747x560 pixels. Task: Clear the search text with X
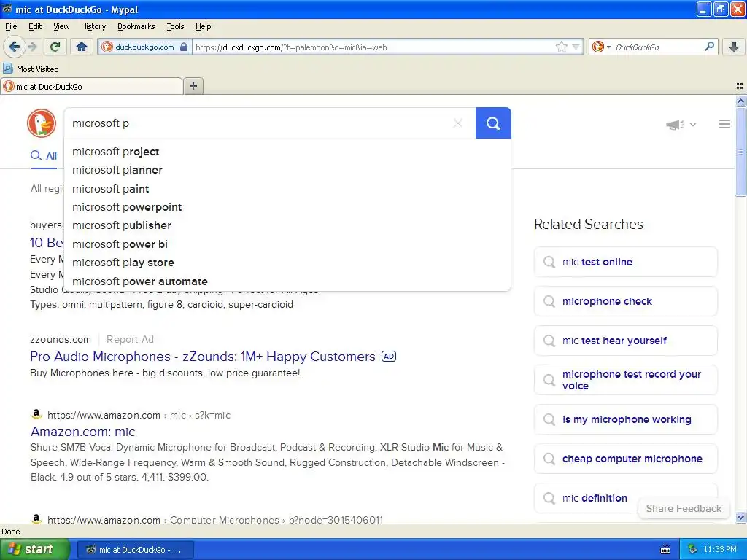point(458,123)
